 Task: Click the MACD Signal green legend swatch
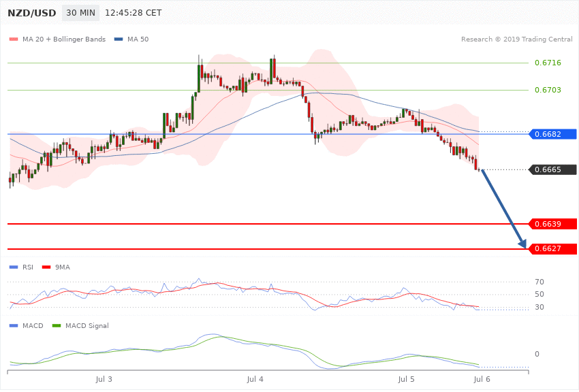[x=57, y=325]
